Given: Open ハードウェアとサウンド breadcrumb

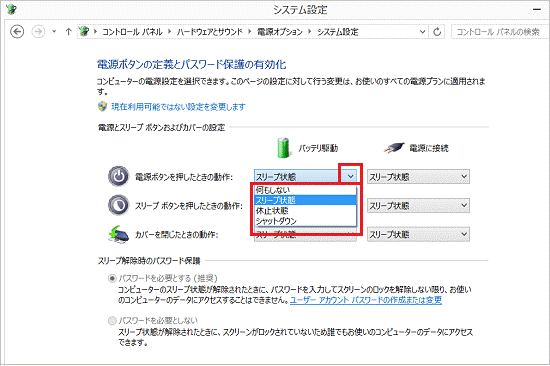Looking at the screenshot, I should pyautogui.click(x=209, y=32).
